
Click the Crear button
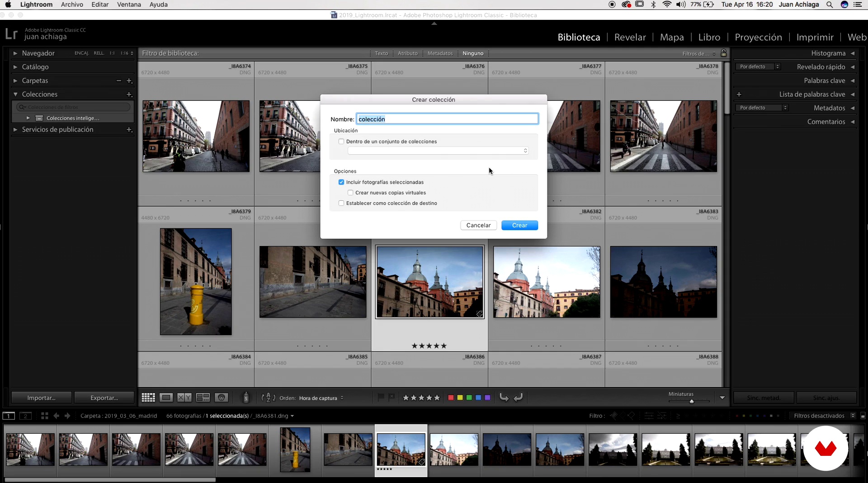tap(519, 225)
